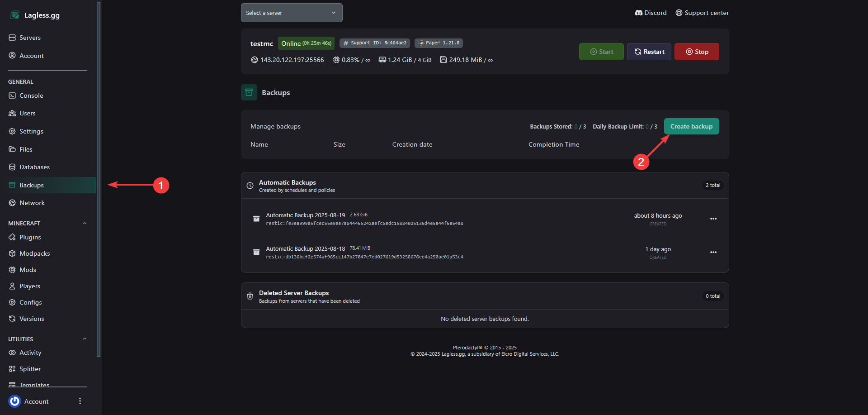868x415 pixels.
Task: Click the Create backup button
Action: [691, 126]
